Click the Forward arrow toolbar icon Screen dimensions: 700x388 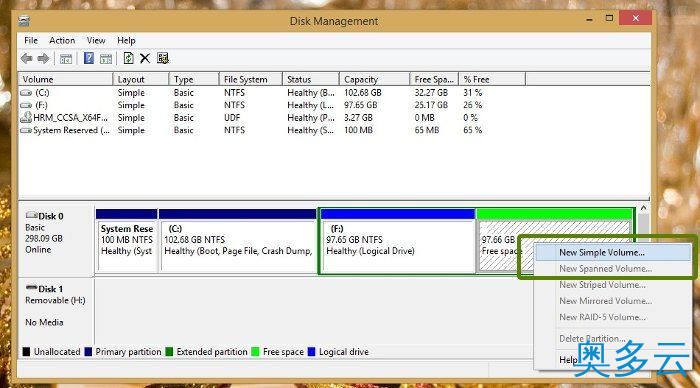[43, 58]
